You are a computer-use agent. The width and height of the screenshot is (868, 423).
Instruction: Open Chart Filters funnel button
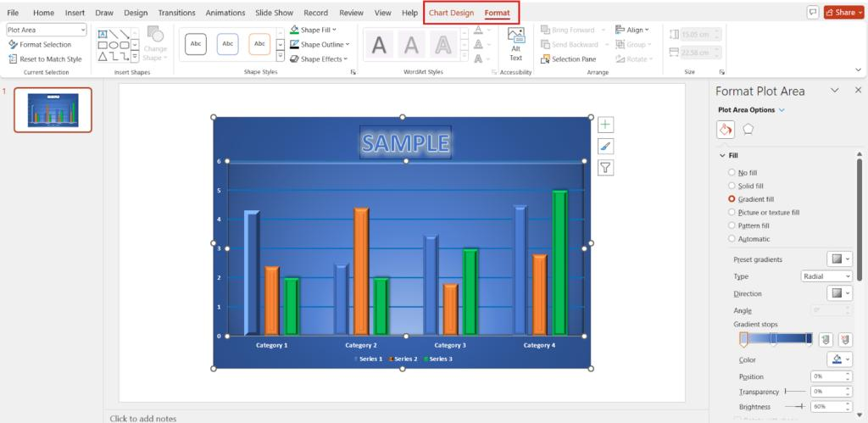605,168
